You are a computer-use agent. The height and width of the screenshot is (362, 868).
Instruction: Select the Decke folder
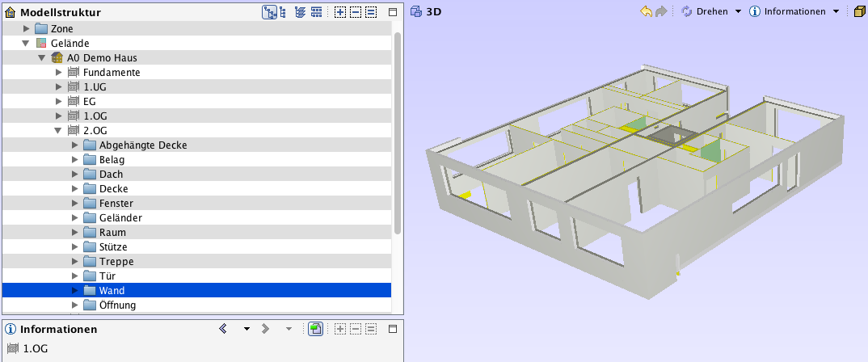(x=113, y=189)
